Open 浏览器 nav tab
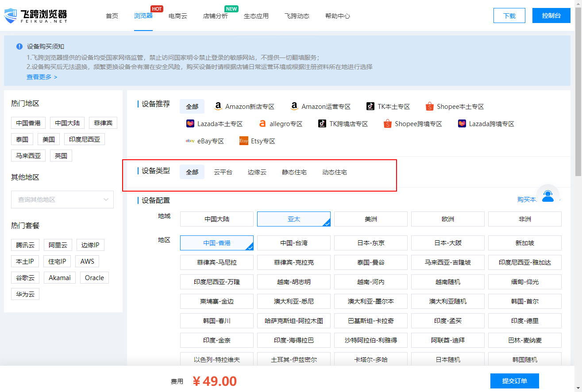Screen dimensions: 582x392 pos(143,15)
